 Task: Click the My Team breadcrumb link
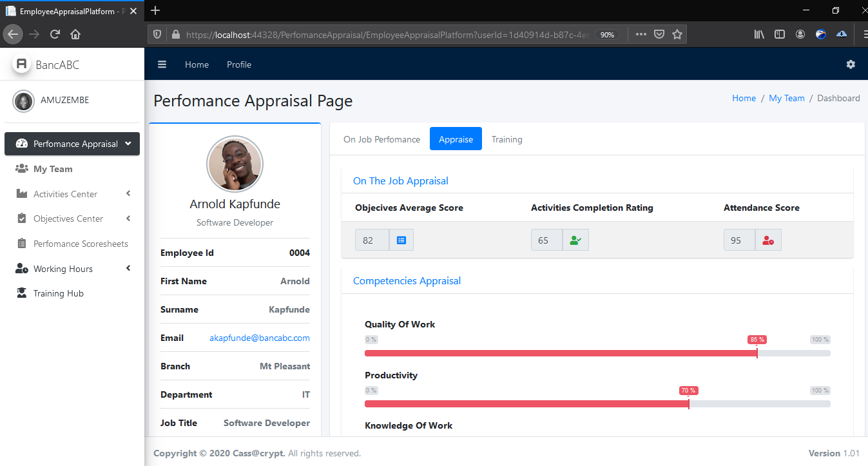pos(786,98)
